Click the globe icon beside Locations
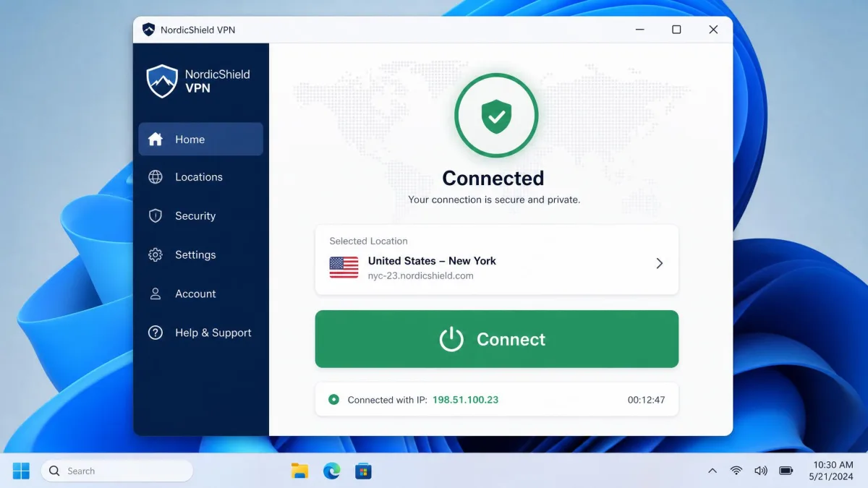Image resolution: width=868 pixels, height=488 pixels. tap(156, 177)
